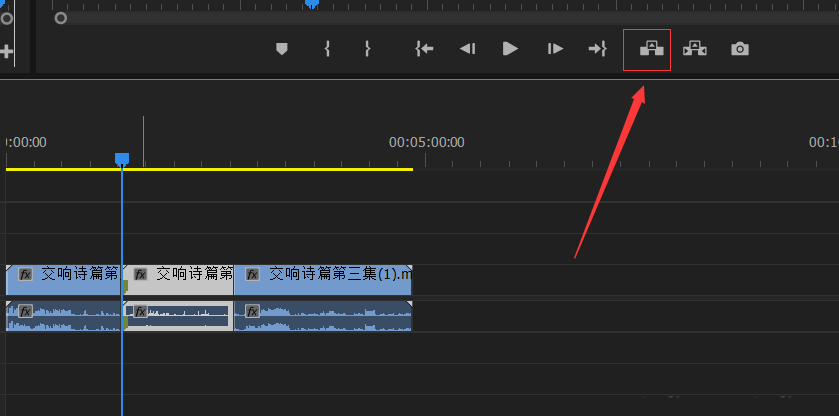Click the Extract button
839x416 pixels.
click(695, 49)
